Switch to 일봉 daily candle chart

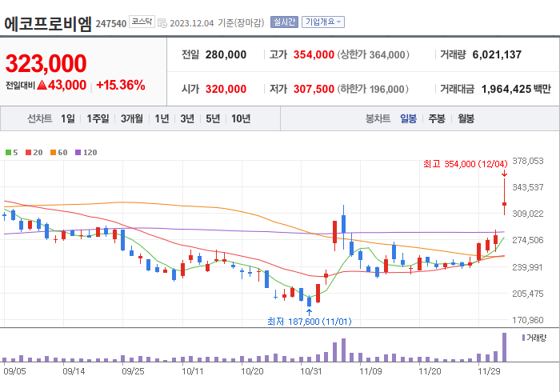click(408, 118)
